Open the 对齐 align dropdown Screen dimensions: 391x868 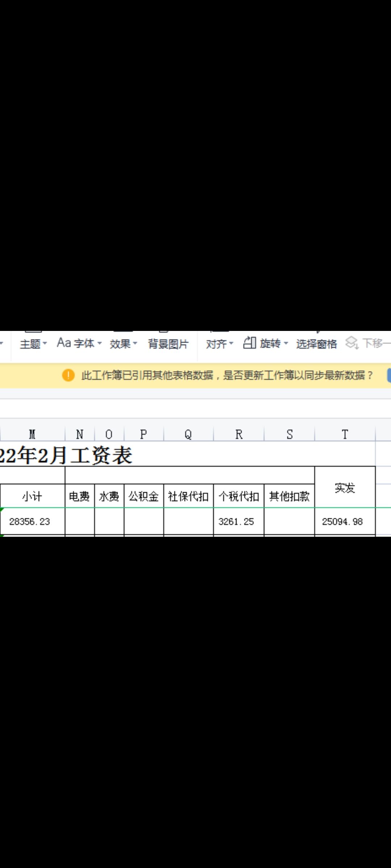219,344
